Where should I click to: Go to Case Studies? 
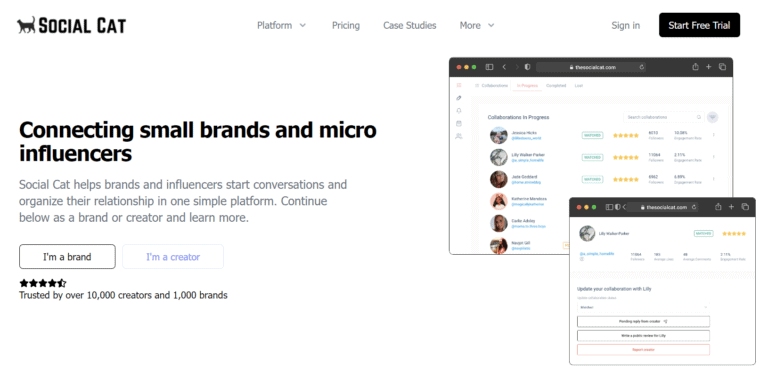click(x=409, y=25)
